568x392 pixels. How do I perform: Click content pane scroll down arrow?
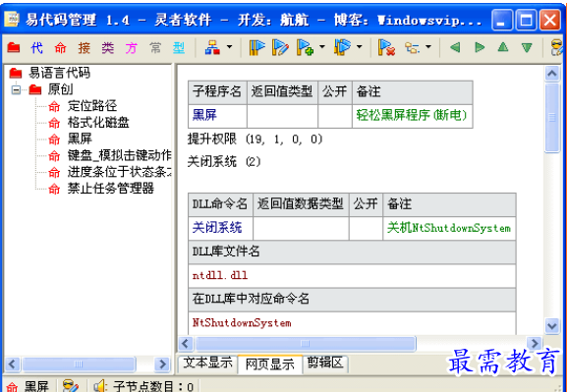coord(552,326)
